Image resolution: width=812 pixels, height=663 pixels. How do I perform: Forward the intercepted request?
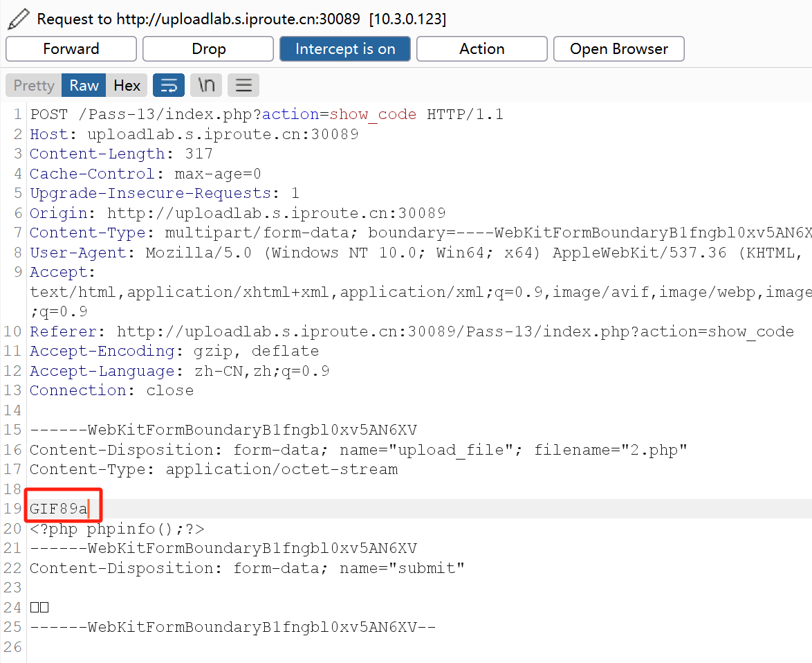71,49
